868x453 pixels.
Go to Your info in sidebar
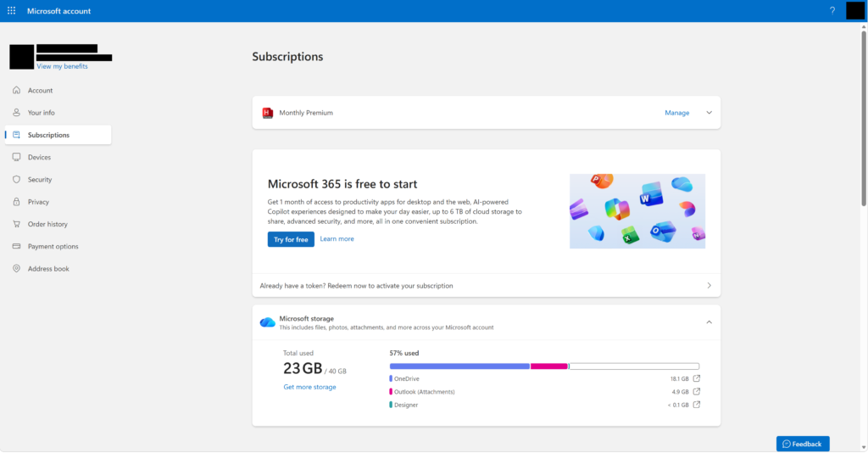point(58,113)
